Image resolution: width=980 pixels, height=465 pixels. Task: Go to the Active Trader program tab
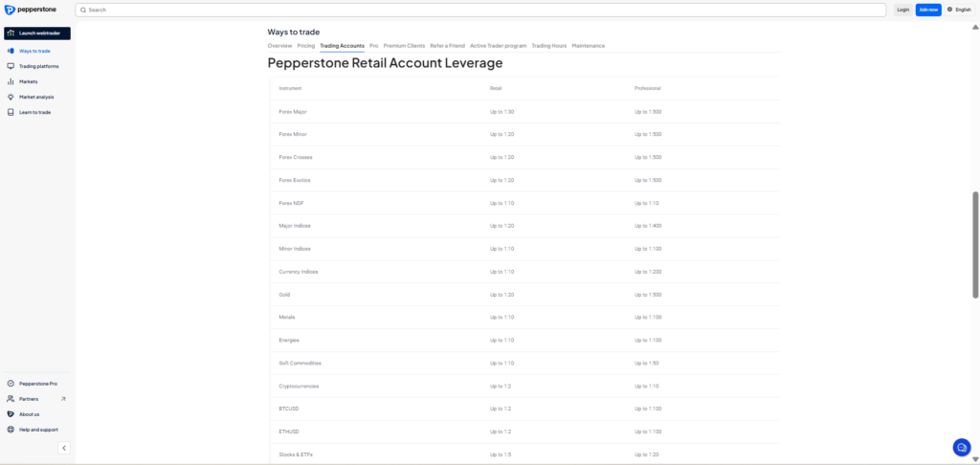click(x=498, y=46)
